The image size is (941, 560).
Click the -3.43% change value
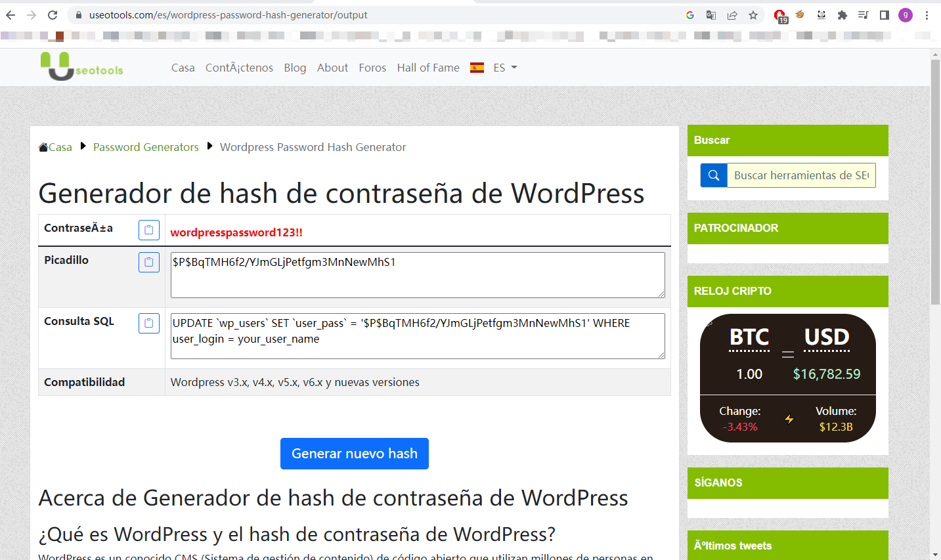tap(740, 427)
